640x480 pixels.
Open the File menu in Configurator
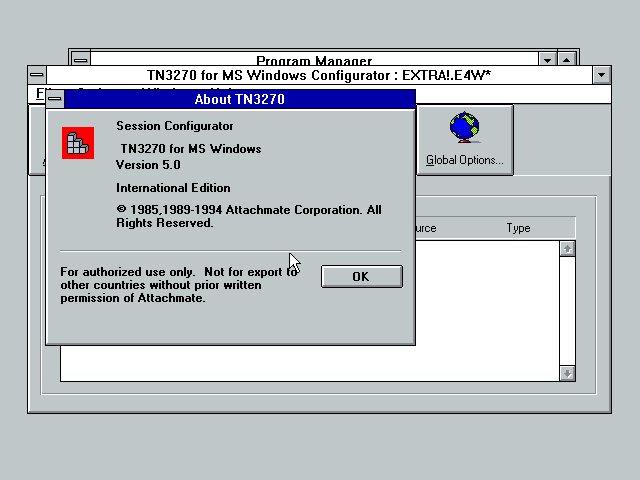(40, 93)
